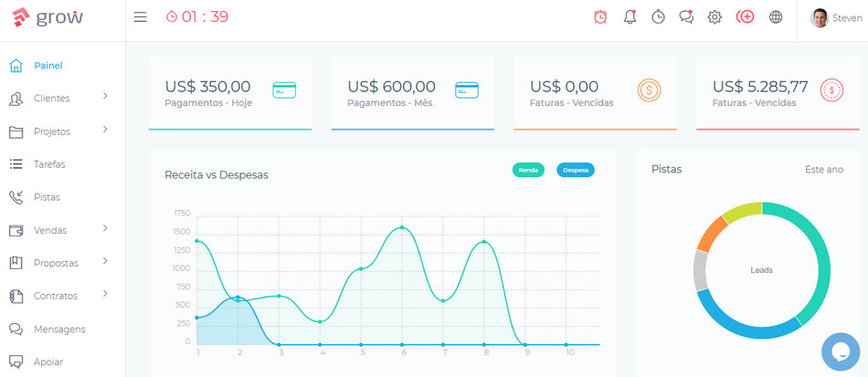Viewport: 868px width, 377px height.
Task: Click the Apoiar support icon
Action: tap(16, 362)
